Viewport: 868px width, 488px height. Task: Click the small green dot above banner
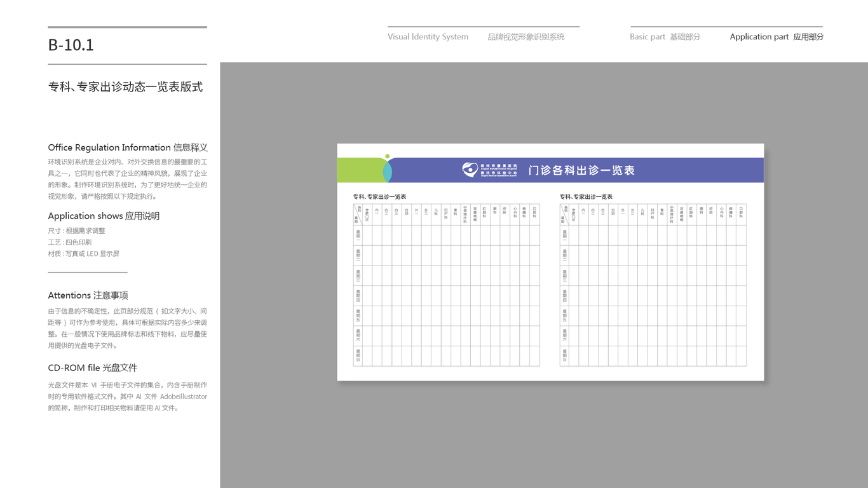pyautogui.click(x=387, y=156)
